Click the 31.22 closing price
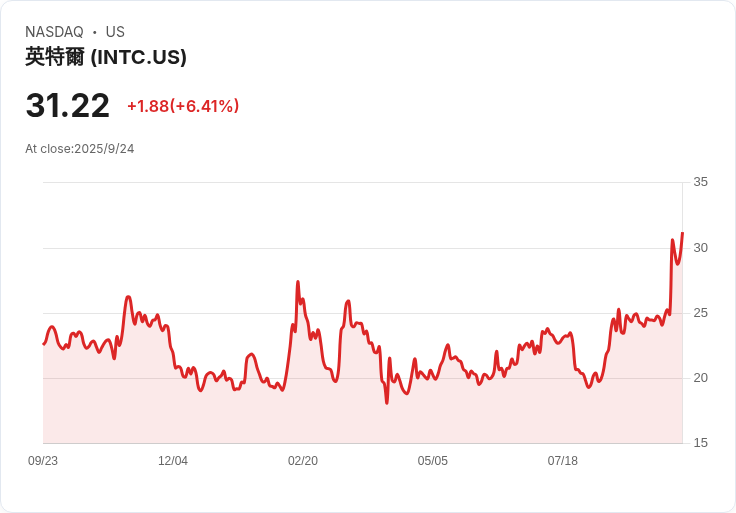Viewport: 736px width, 513px height. pos(68,106)
